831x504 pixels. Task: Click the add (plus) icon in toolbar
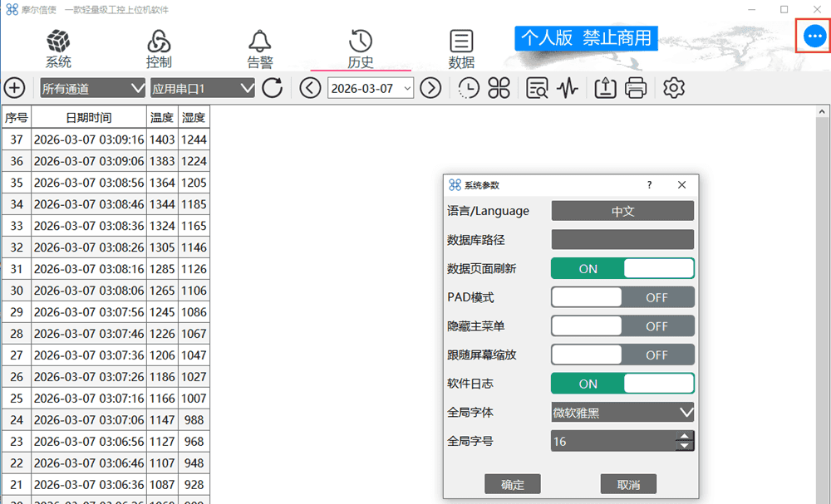point(14,88)
